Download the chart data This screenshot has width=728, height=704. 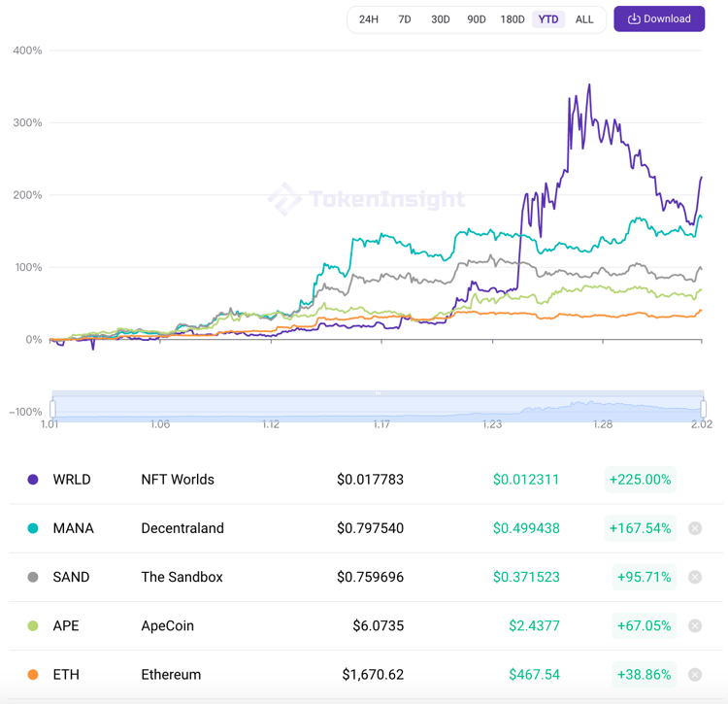click(x=659, y=18)
